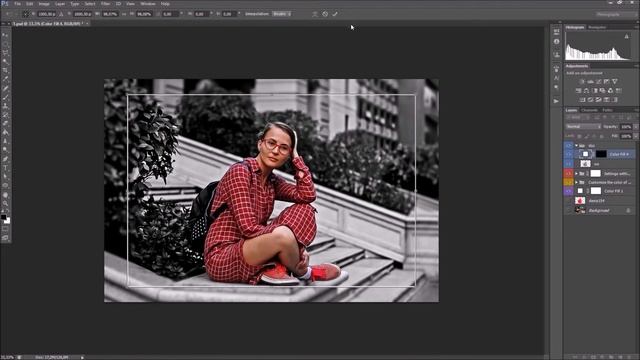Close the open document tab

click(x=87, y=24)
